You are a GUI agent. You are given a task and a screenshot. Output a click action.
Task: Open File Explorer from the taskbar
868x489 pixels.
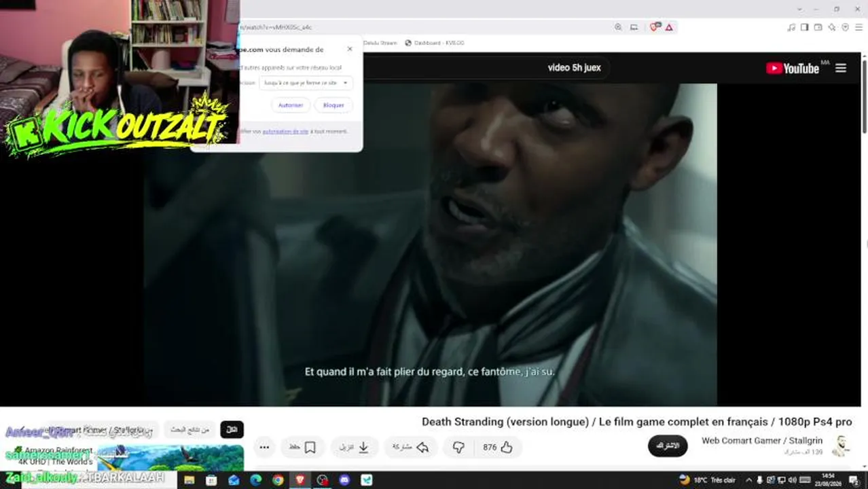pyautogui.click(x=189, y=480)
